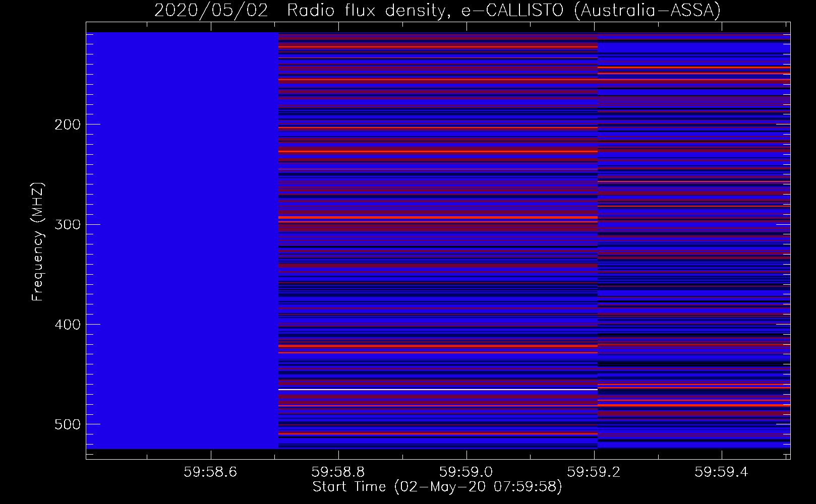Click the 'Frequency (MHZ)' axis label
Viewport: 816px width, 504px height.
[x=37, y=242]
